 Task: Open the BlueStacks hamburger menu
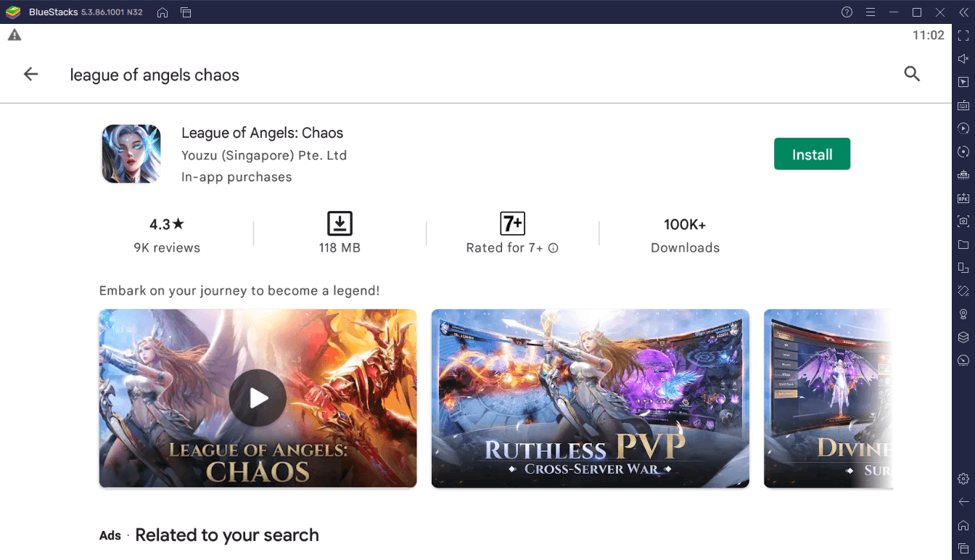(x=871, y=12)
